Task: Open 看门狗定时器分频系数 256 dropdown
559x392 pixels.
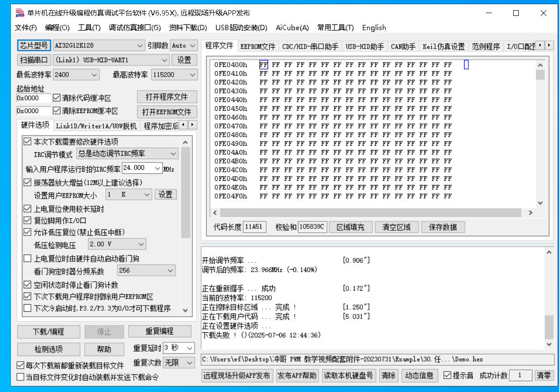Action: [146, 271]
